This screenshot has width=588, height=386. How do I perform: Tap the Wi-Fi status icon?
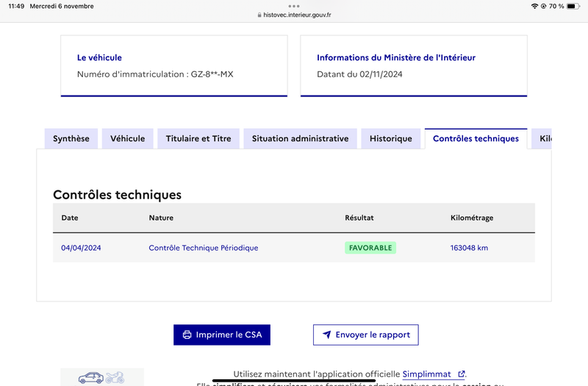pyautogui.click(x=534, y=6)
